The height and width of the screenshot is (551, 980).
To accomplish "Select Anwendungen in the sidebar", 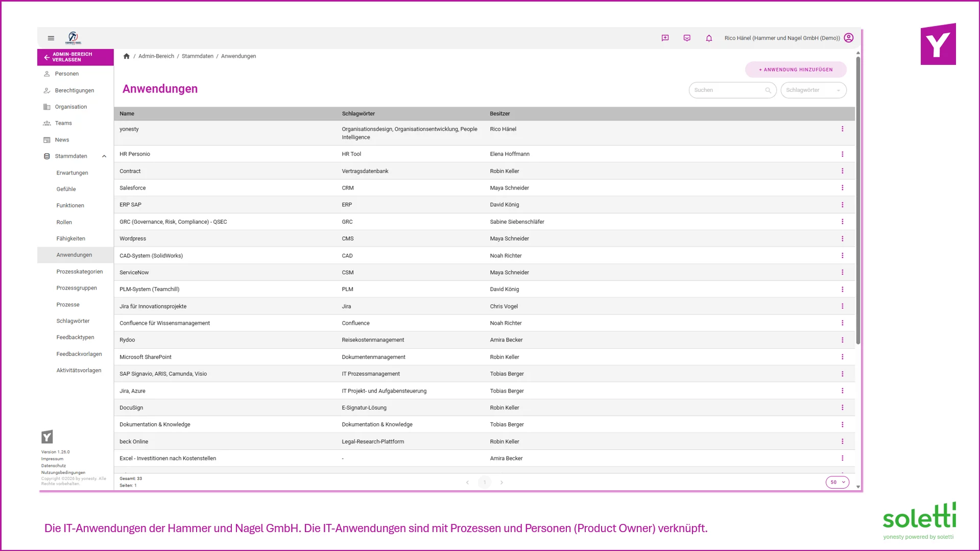I will 76,255.
